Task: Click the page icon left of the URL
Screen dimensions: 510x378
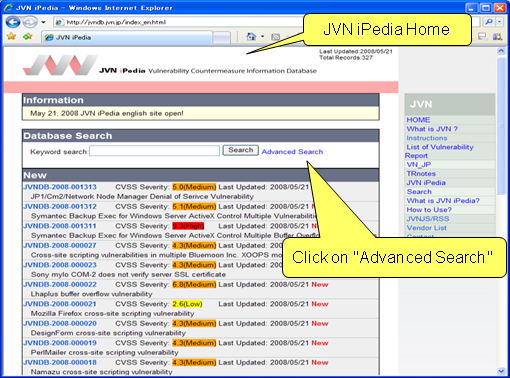Action: 59,22
